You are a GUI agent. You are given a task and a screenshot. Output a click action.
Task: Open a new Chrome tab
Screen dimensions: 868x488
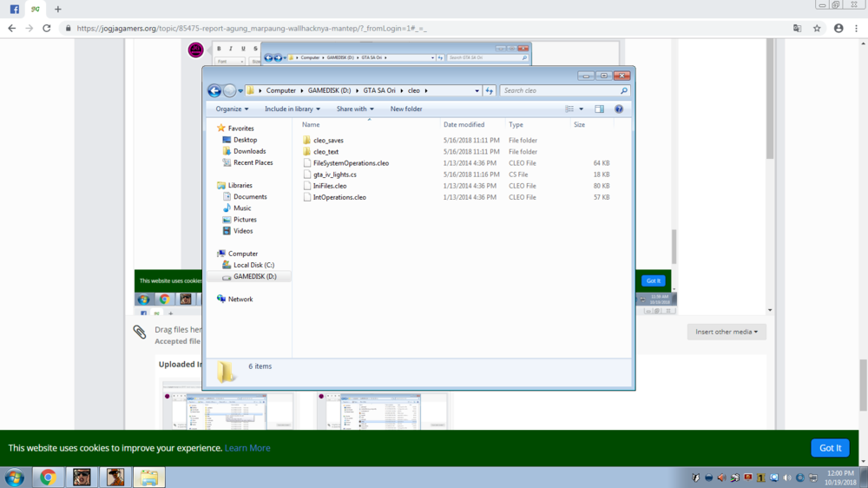tap(57, 10)
